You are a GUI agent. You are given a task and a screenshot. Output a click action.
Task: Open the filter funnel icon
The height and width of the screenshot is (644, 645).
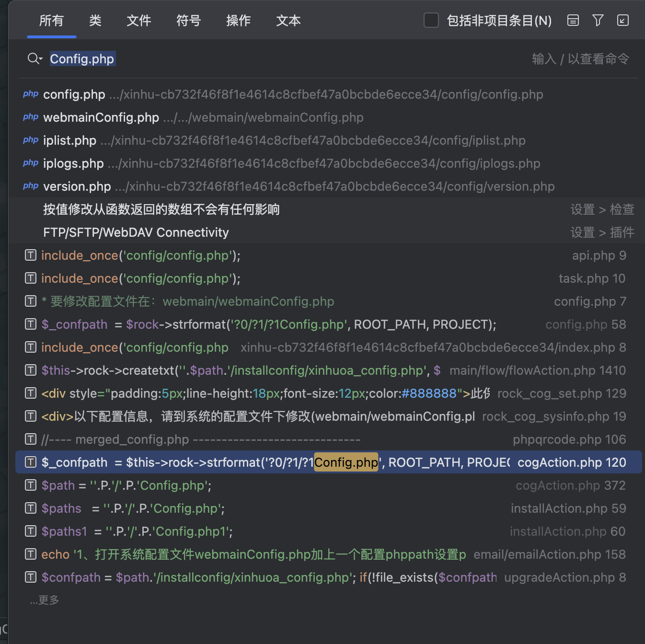click(598, 20)
